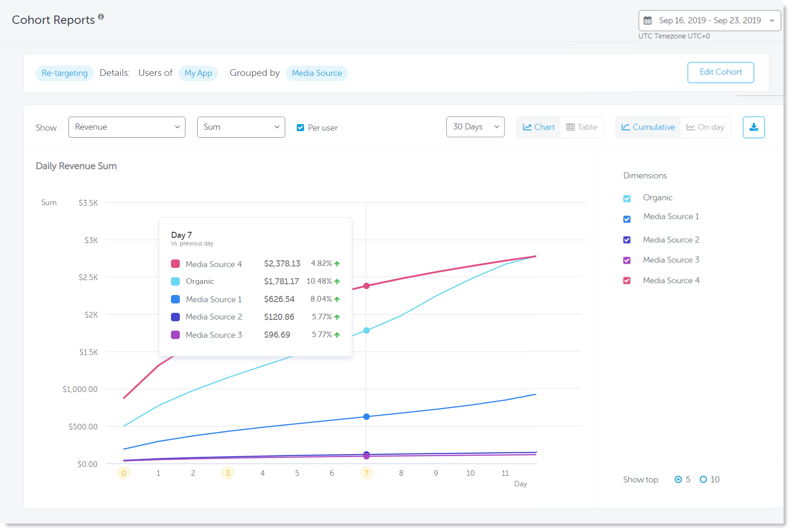Image resolution: width=792 pixels, height=532 pixels.
Task: Select Cumulative display mode
Action: [648, 127]
